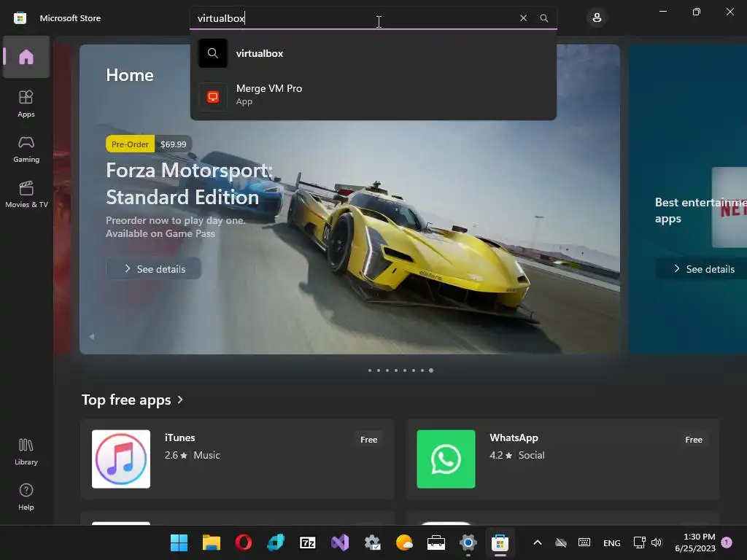
Task: Open the iTunes app card
Action: pyautogui.click(x=238, y=459)
